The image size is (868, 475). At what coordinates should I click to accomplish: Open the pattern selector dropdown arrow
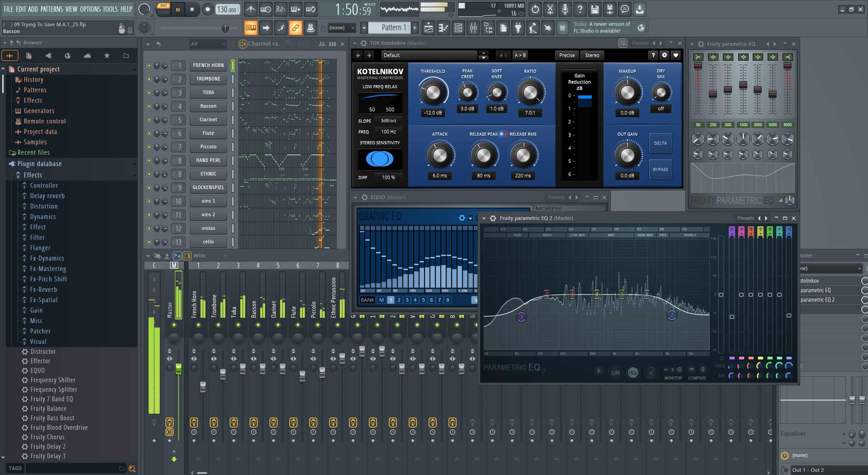(364, 28)
